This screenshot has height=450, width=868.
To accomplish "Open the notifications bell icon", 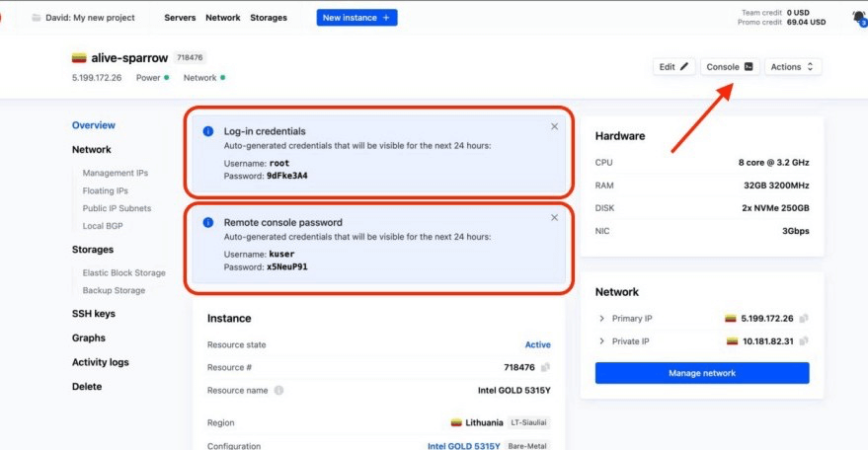I will pyautogui.click(x=857, y=17).
